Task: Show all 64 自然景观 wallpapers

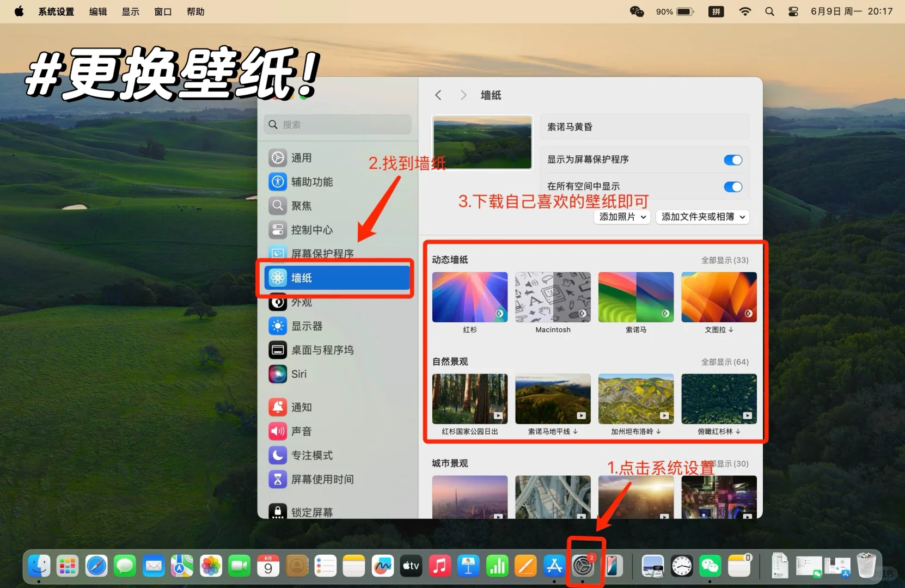Action: tap(725, 361)
